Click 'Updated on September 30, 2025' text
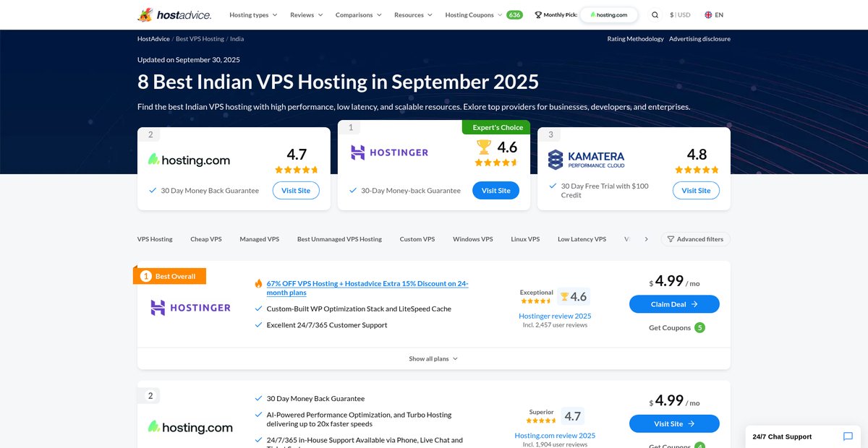 coord(189,60)
